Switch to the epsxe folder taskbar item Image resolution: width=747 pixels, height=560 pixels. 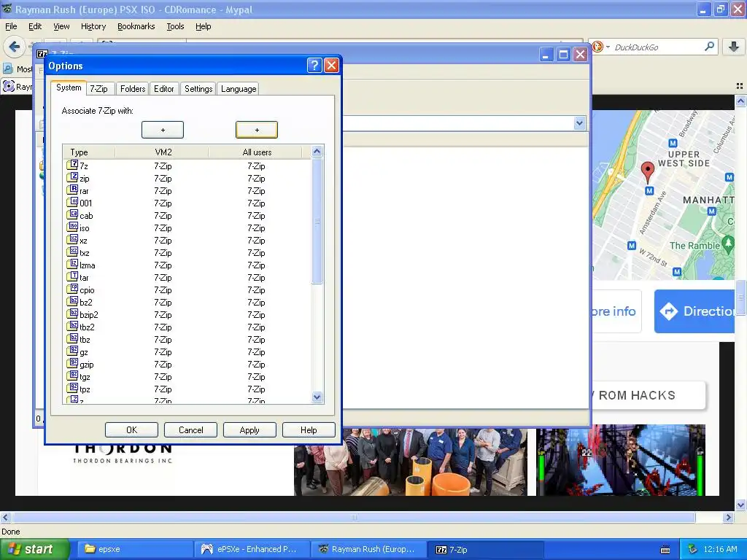click(x=134, y=550)
